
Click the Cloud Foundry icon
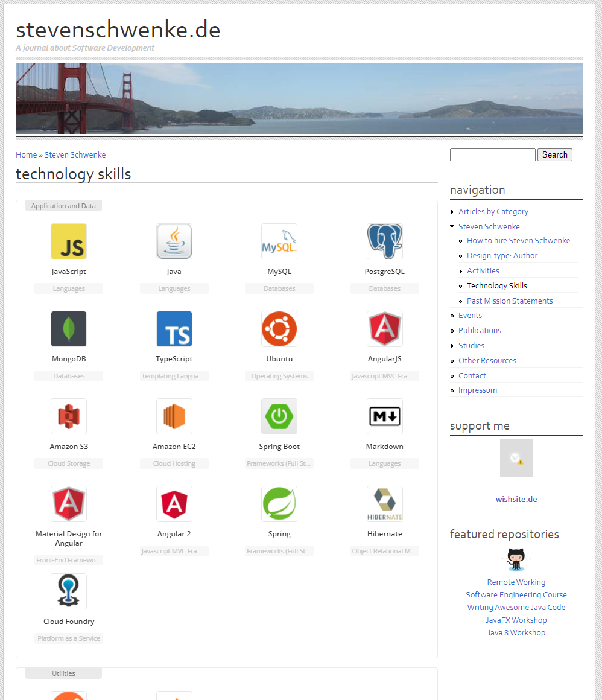(x=69, y=591)
